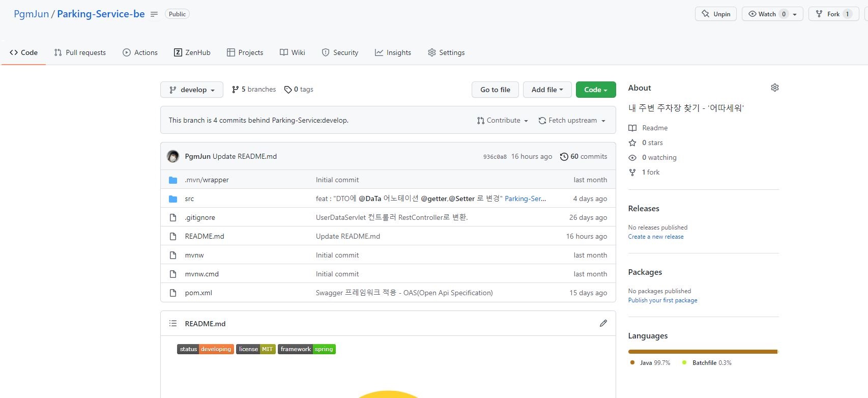Click the .gitignore file icon
Screen dimensions: 868x398
pyautogui.click(x=173, y=217)
